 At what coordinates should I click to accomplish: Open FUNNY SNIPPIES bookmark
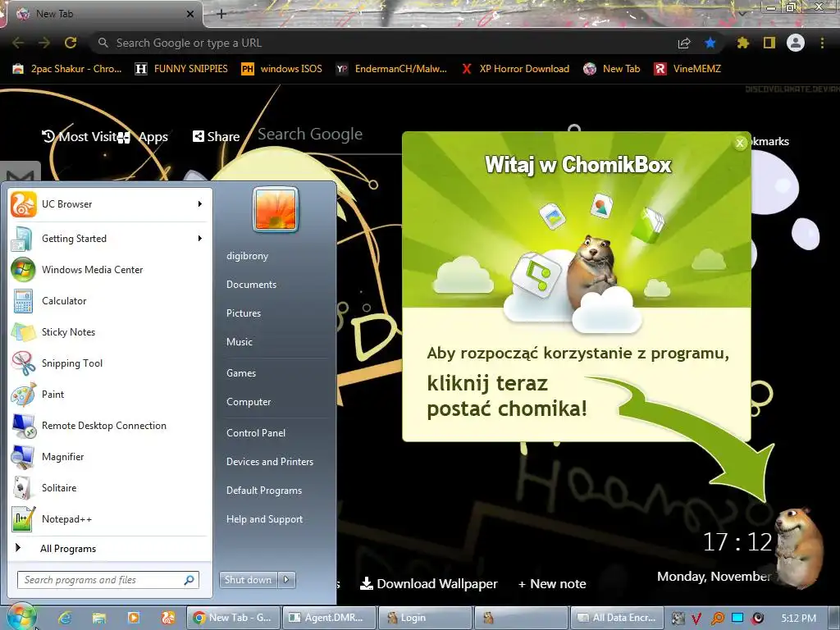181,69
